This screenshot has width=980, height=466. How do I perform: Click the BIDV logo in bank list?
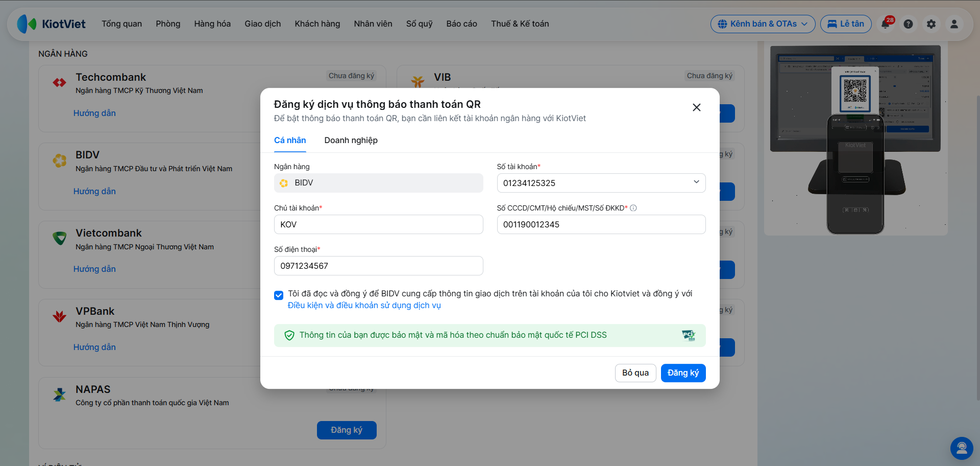point(60,160)
